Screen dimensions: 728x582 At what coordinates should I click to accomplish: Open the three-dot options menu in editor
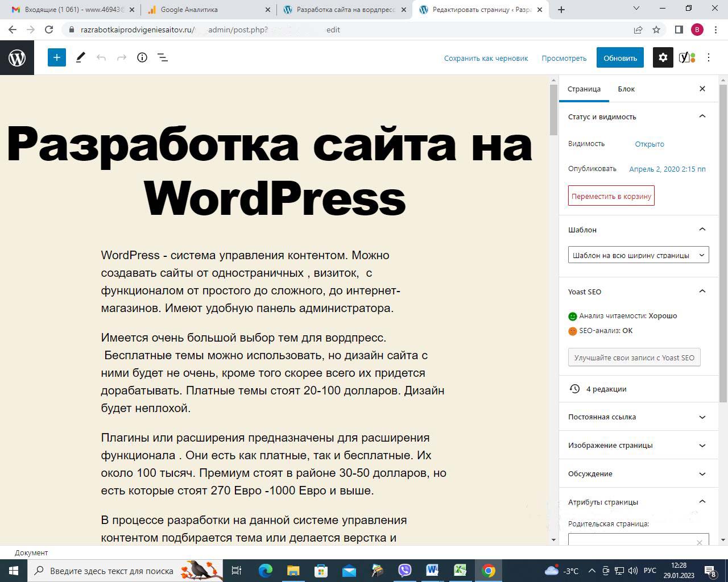[709, 57]
